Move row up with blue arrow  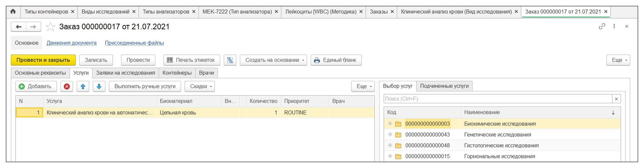[x=83, y=86]
